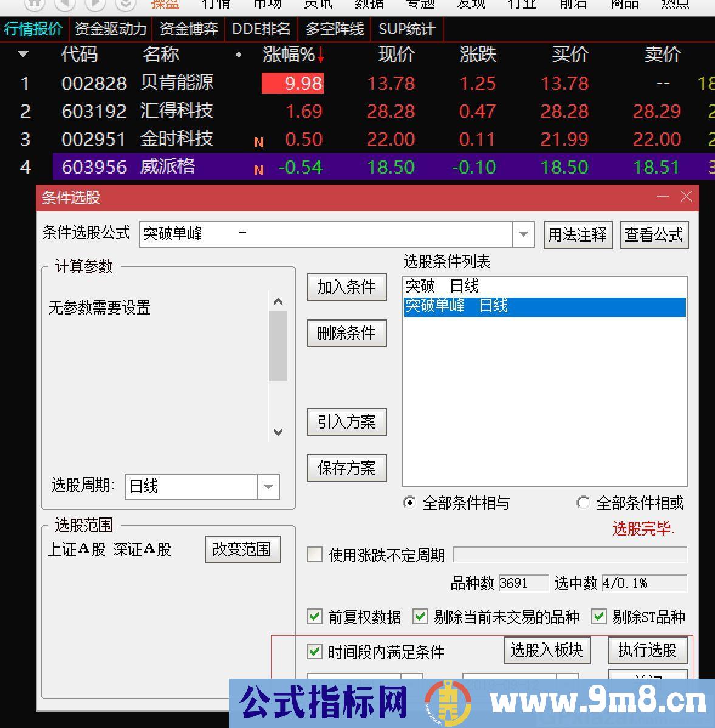The width and height of the screenshot is (715, 728).
Task: Click the N marker beside 金时科技
Action: coord(259,142)
